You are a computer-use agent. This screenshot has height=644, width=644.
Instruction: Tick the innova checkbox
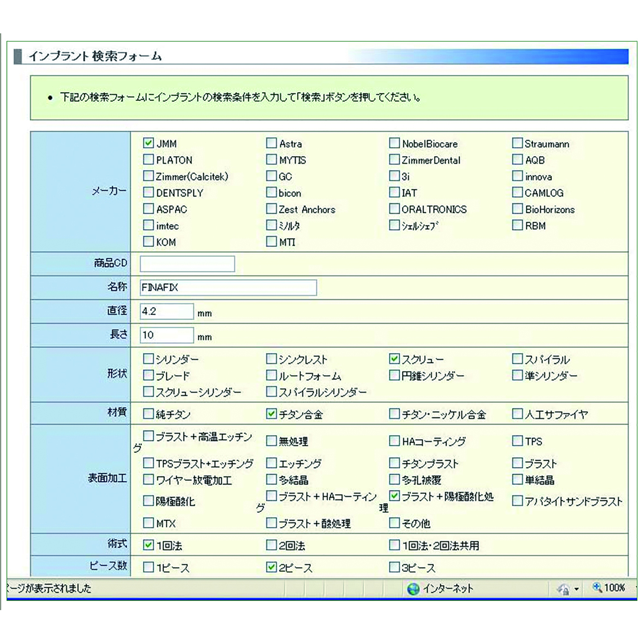[x=517, y=176]
